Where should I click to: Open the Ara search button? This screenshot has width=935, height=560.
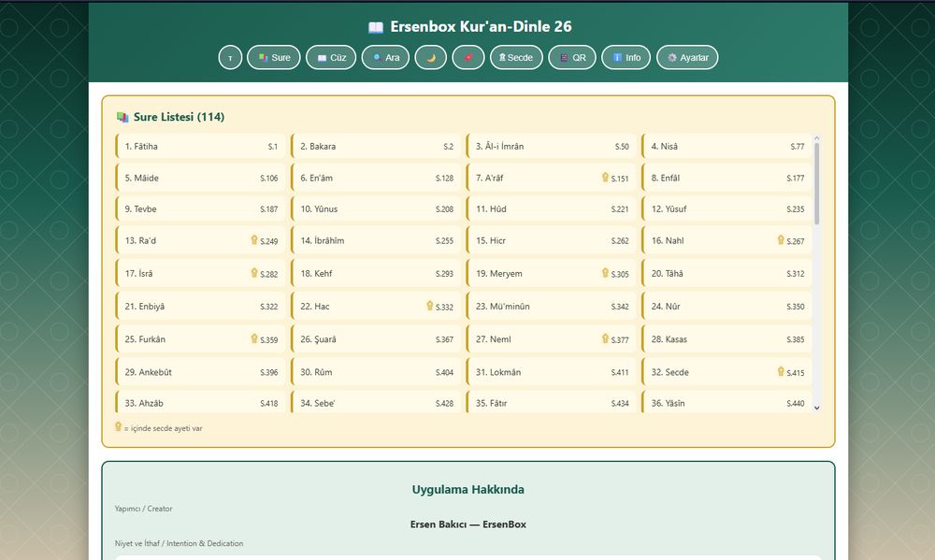click(x=385, y=58)
